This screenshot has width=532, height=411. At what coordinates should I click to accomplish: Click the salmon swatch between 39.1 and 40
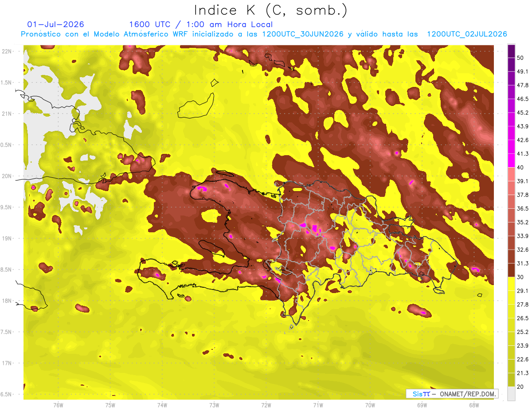pyautogui.click(x=511, y=174)
